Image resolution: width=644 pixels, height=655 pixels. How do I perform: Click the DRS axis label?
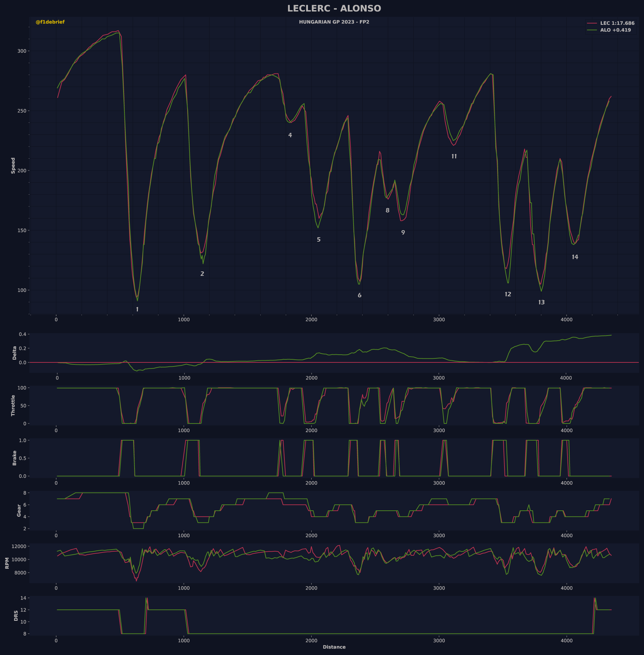coord(16,615)
